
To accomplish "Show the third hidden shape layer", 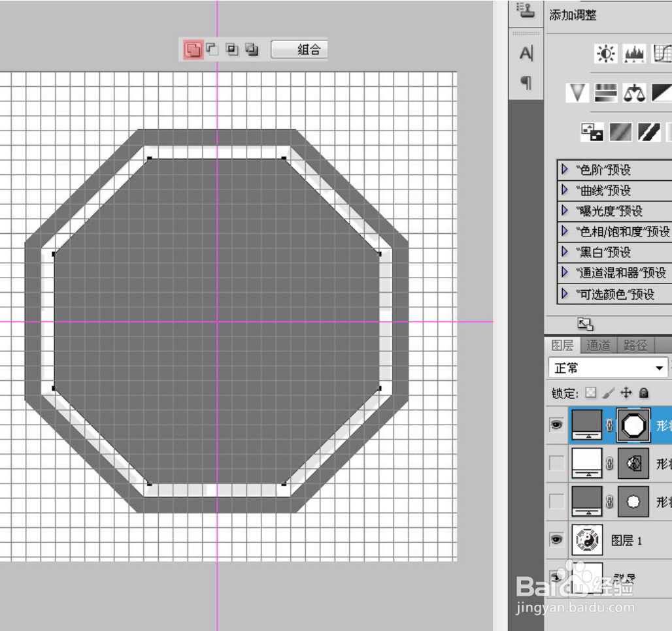I will [556, 500].
